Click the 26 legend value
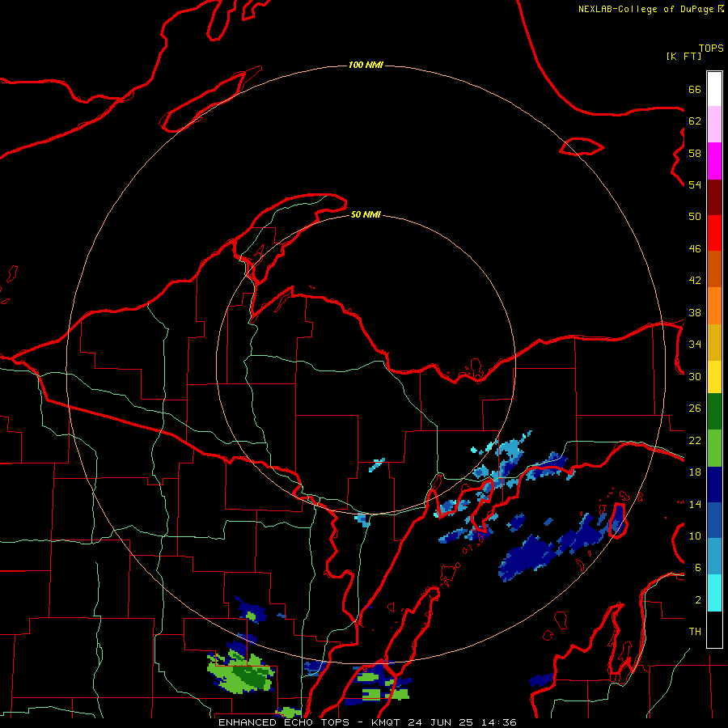This screenshot has height=728, width=728. pos(695,408)
